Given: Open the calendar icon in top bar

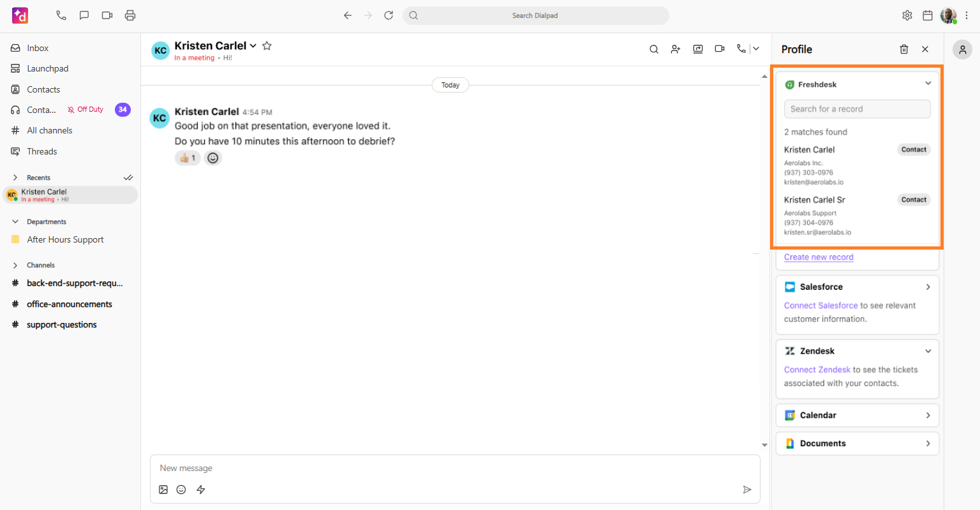Looking at the screenshot, I should coord(928,15).
